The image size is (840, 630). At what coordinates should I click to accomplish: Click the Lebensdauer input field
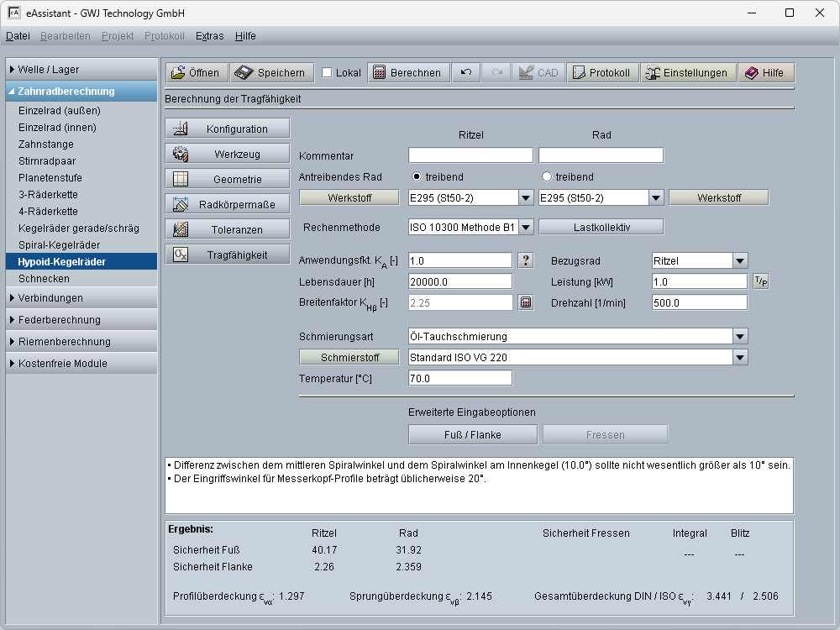pyautogui.click(x=459, y=281)
